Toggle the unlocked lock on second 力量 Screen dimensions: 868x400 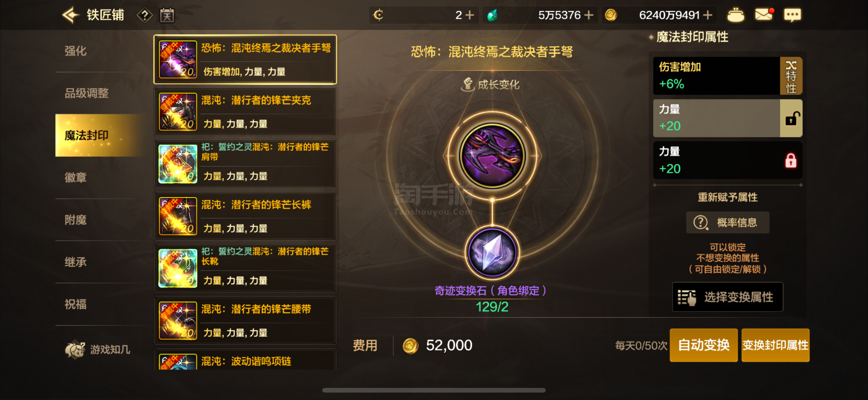[791, 118]
